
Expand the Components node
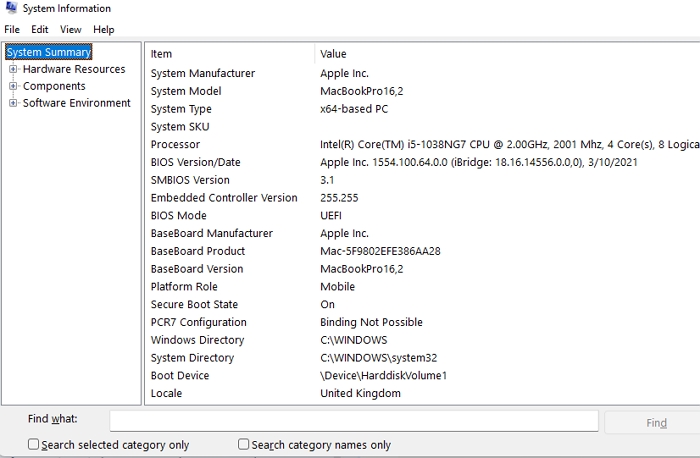pyautogui.click(x=13, y=86)
